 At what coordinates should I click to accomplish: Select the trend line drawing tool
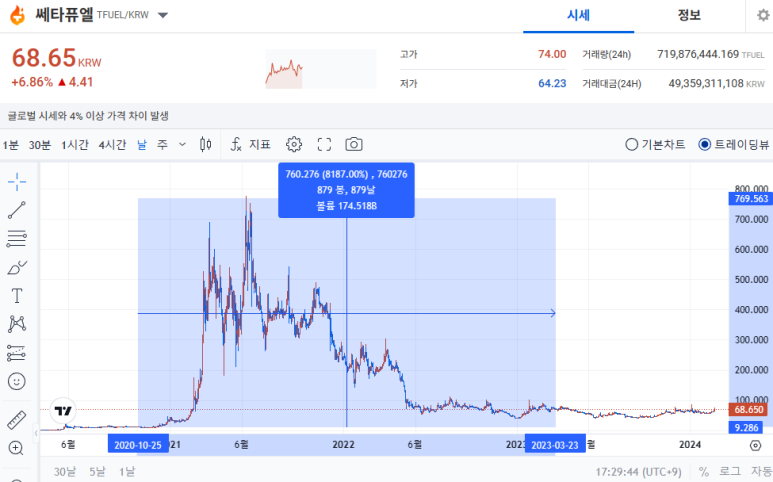point(17,210)
